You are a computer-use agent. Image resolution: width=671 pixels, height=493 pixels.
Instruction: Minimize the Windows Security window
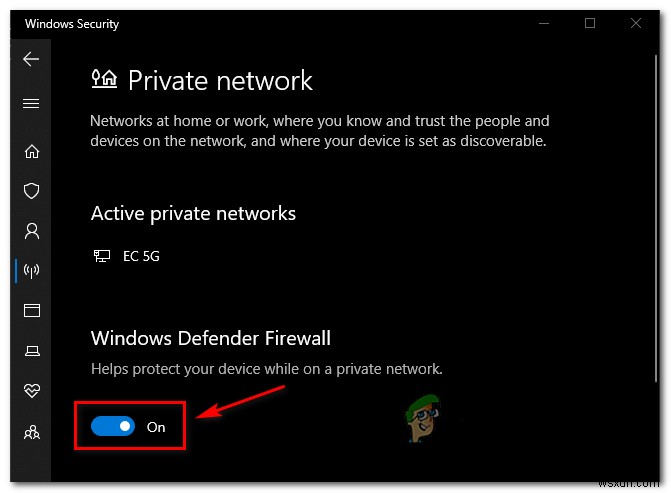(x=544, y=21)
